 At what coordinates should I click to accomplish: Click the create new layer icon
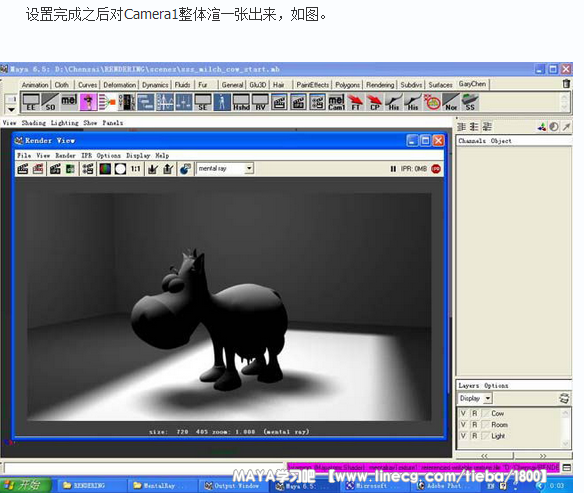[564, 398]
